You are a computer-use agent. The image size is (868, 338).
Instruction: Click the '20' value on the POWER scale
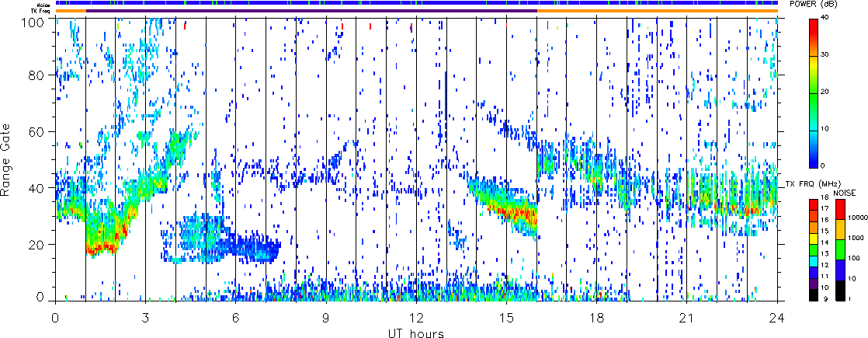(826, 93)
